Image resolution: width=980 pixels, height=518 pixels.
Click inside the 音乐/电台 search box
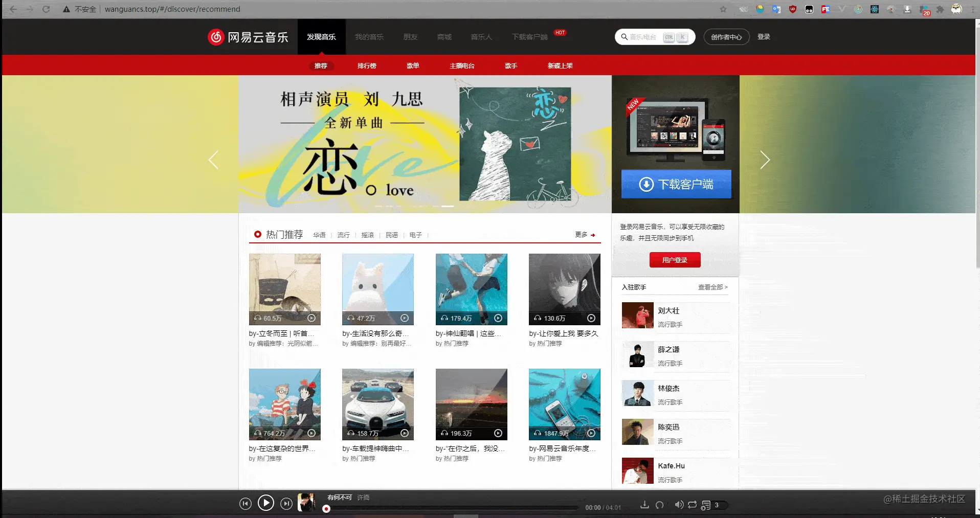point(655,37)
